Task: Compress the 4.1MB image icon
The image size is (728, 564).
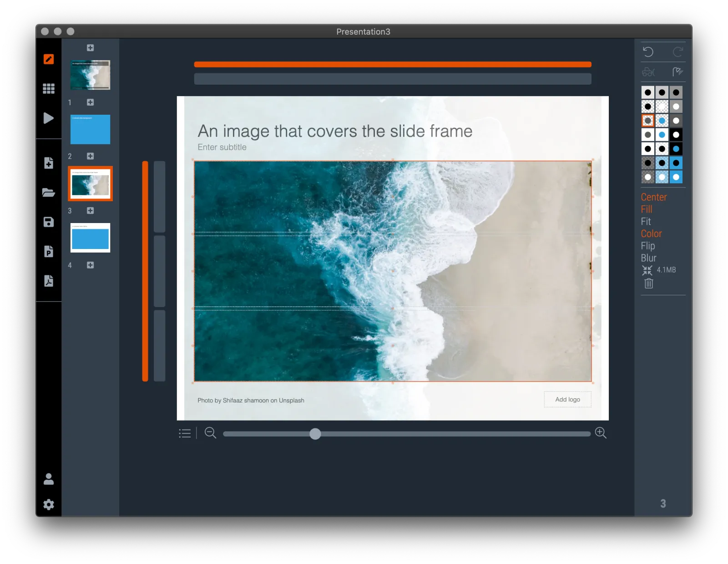Action: point(647,270)
